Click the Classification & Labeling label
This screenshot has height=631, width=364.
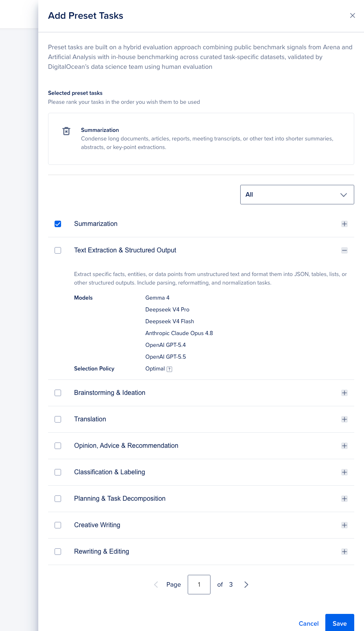point(110,472)
